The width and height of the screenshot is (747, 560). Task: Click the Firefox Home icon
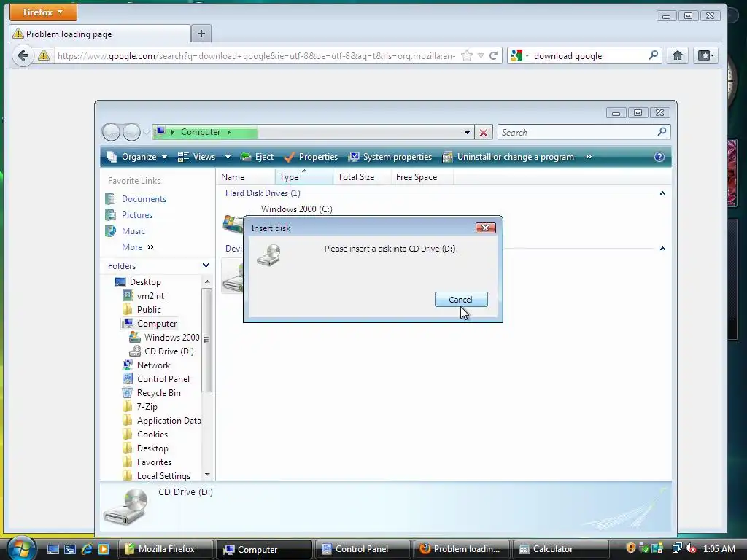coord(678,55)
